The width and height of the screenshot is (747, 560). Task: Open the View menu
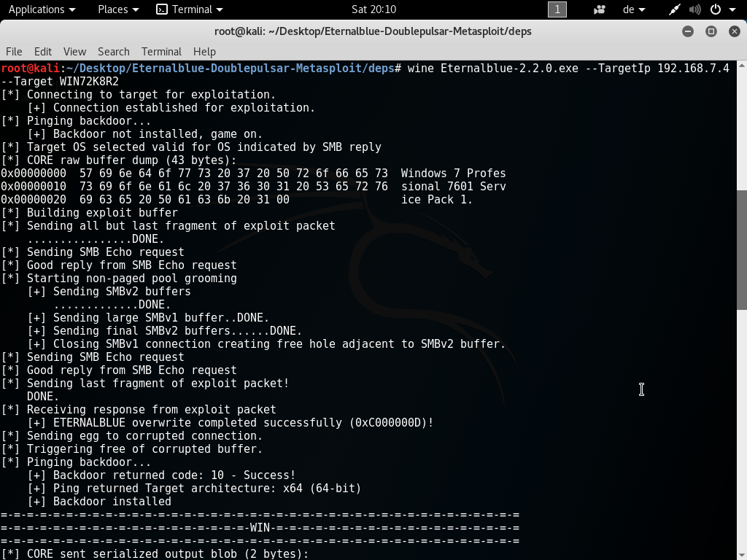click(75, 52)
